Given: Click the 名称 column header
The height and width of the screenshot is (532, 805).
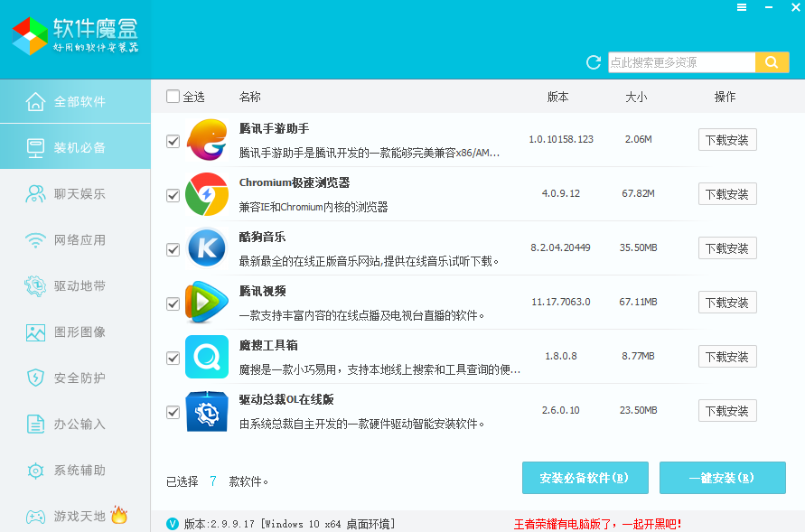Looking at the screenshot, I should coord(250,97).
